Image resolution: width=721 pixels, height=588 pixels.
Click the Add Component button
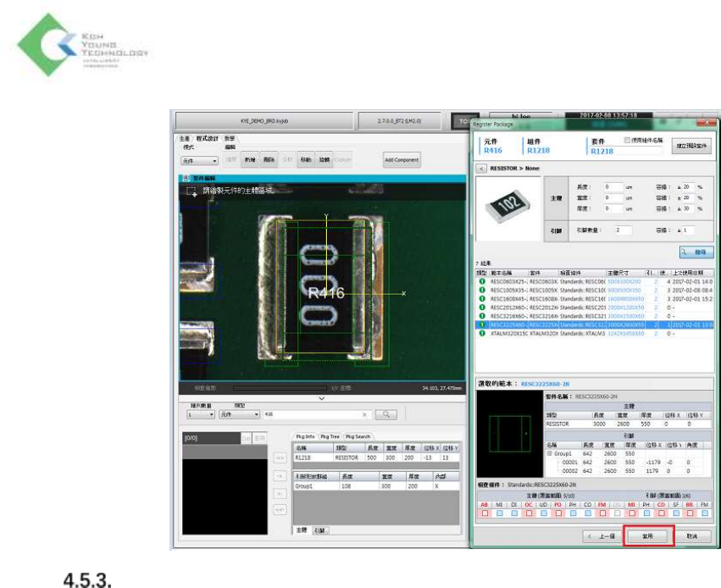click(x=402, y=160)
